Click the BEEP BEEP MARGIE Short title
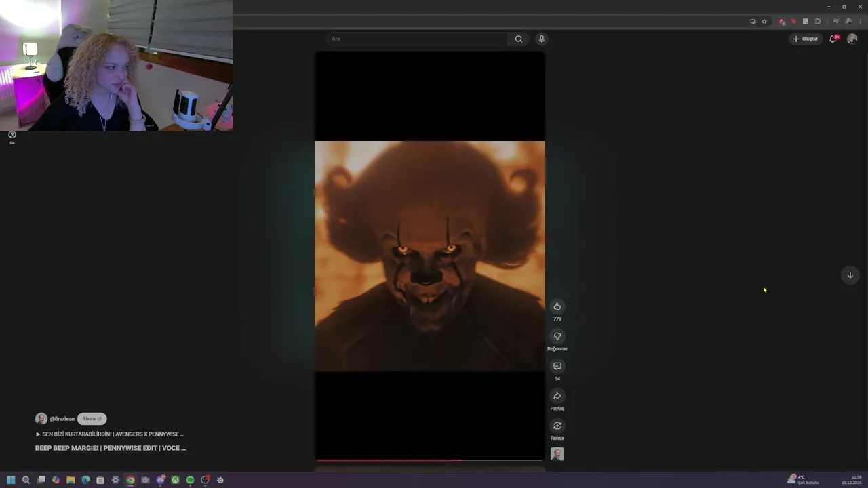Image resolution: width=868 pixels, height=488 pixels. tap(111, 448)
